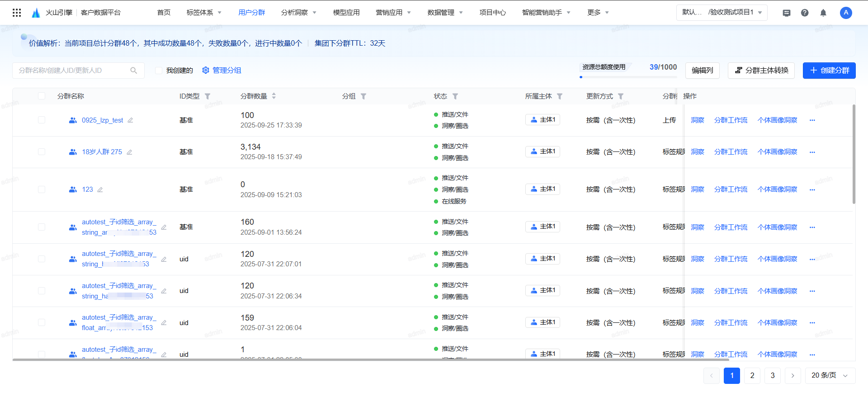This screenshot has height=397, width=868.
Task: Click filter icon on 状态 column
Action: coord(455,96)
